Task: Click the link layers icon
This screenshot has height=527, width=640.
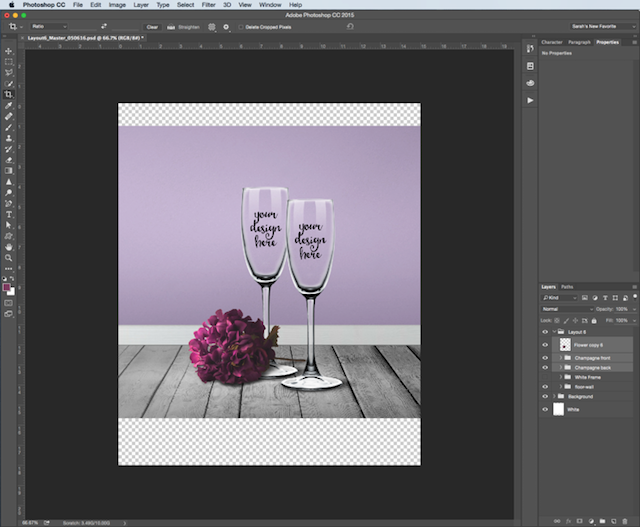Action: (x=557, y=521)
